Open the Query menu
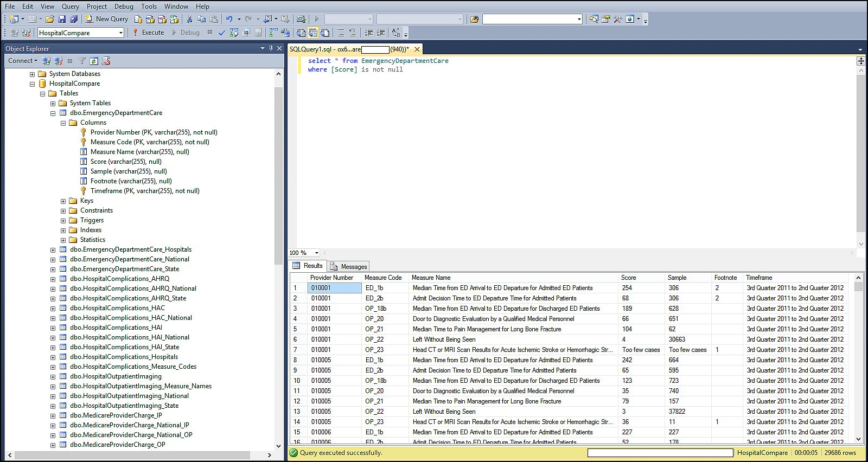This screenshot has width=868, height=462. point(70,7)
